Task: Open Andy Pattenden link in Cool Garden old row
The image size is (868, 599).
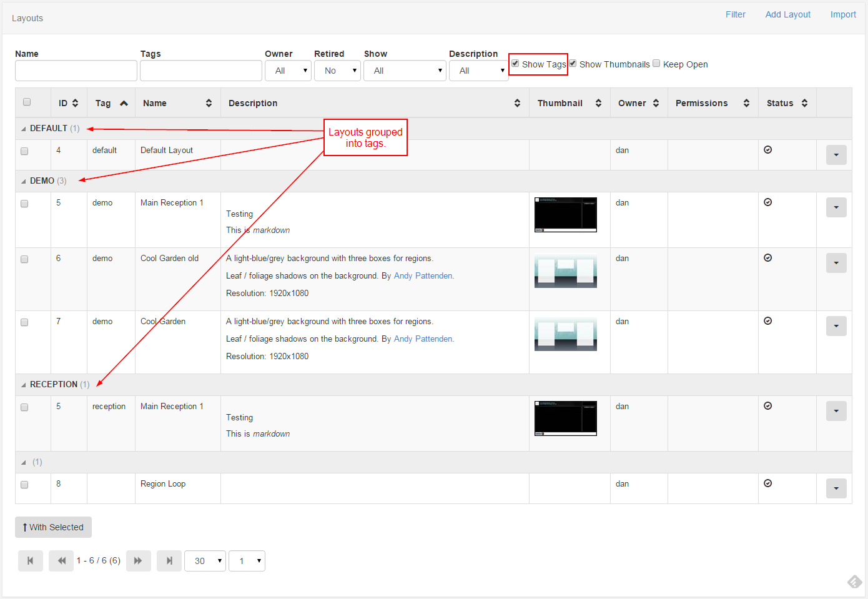Action: [x=423, y=275]
